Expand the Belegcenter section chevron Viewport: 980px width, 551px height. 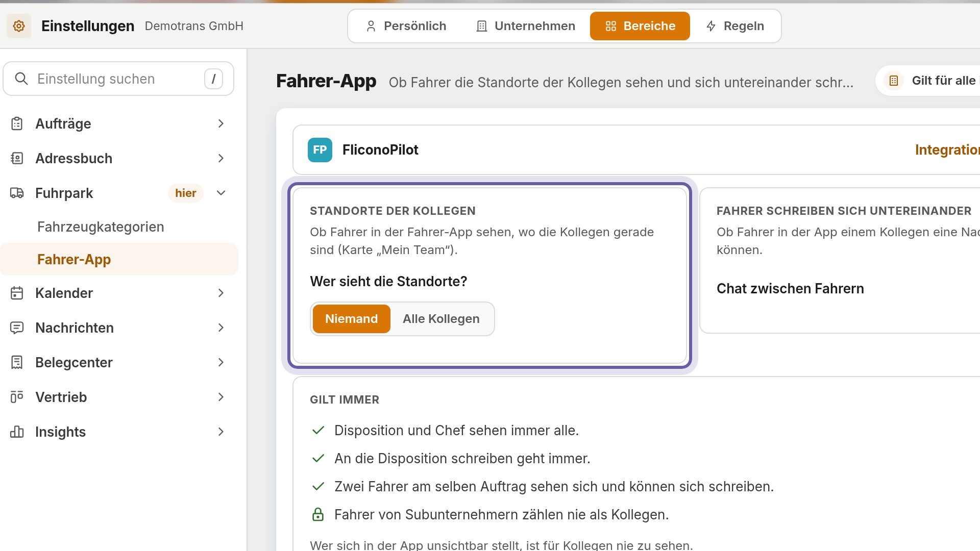coord(221,362)
